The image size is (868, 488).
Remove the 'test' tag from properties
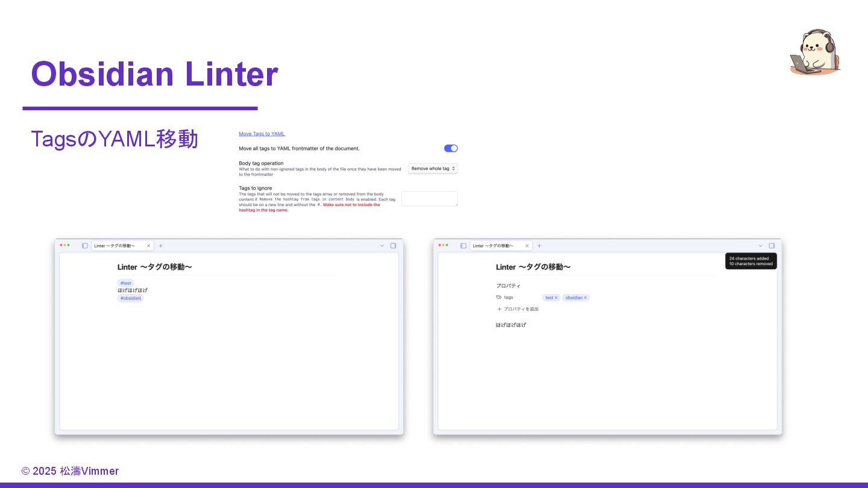click(556, 298)
